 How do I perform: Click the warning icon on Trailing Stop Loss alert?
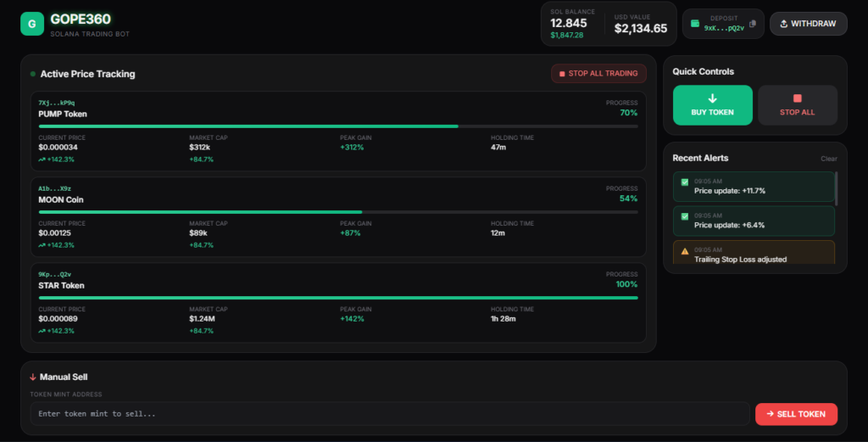point(685,251)
